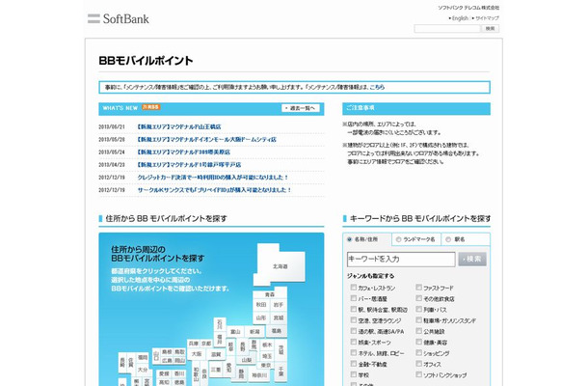Image resolution: width=588 pixels, height=386 pixels.
Task: Open the 2013/05/24 news link
Action: coord(184,152)
